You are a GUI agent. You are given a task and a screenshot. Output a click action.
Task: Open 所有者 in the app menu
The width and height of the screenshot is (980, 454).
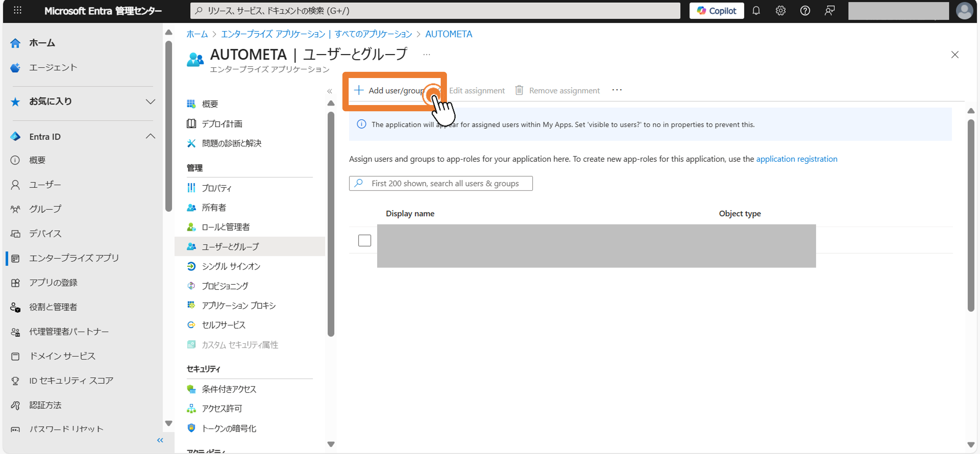pyautogui.click(x=214, y=208)
